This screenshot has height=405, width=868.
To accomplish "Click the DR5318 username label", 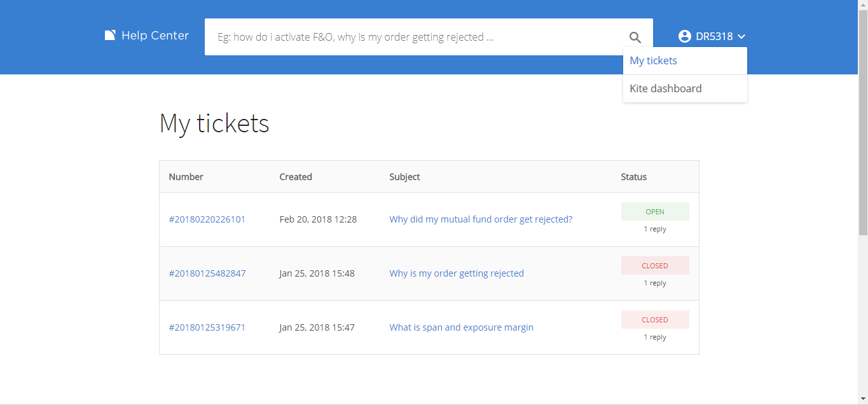I will [x=715, y=37].
